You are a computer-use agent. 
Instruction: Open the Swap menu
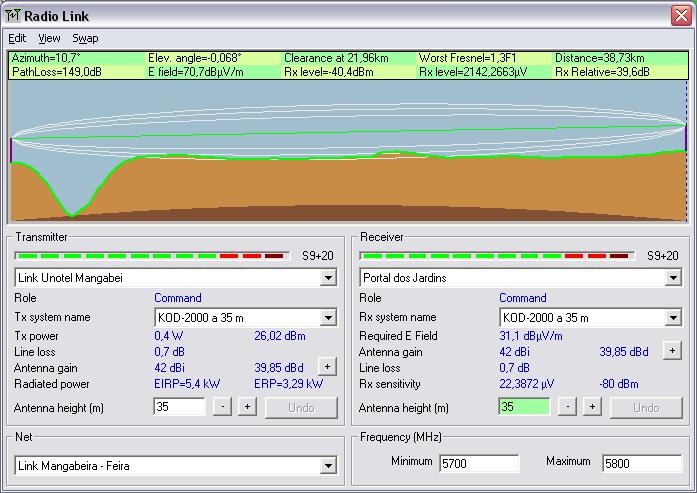(85, 38)
